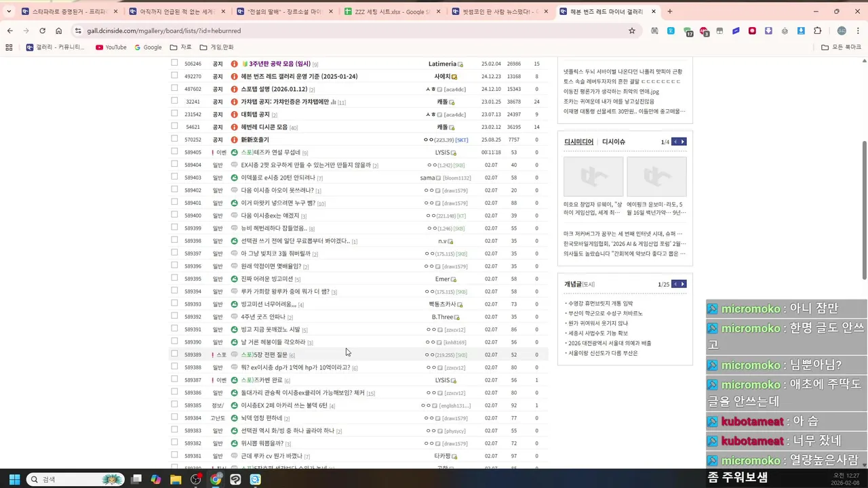Go to next page of 개념글 panel
The width and height of the screenshot is (868, 488).
(683, 284)
